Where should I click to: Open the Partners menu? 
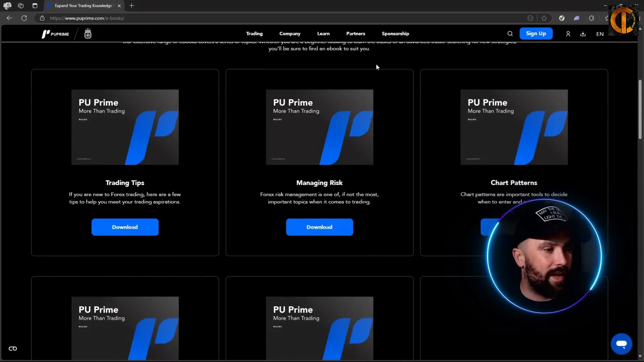(x=356, y=34)
